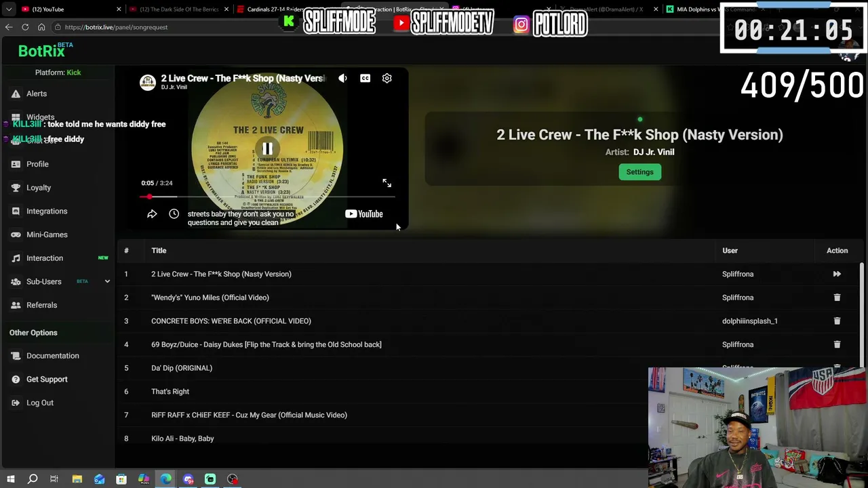Click the dolphiiinsplash_1 user name
This screenshot has height=488, width=868.
click(x=750, y=321)
